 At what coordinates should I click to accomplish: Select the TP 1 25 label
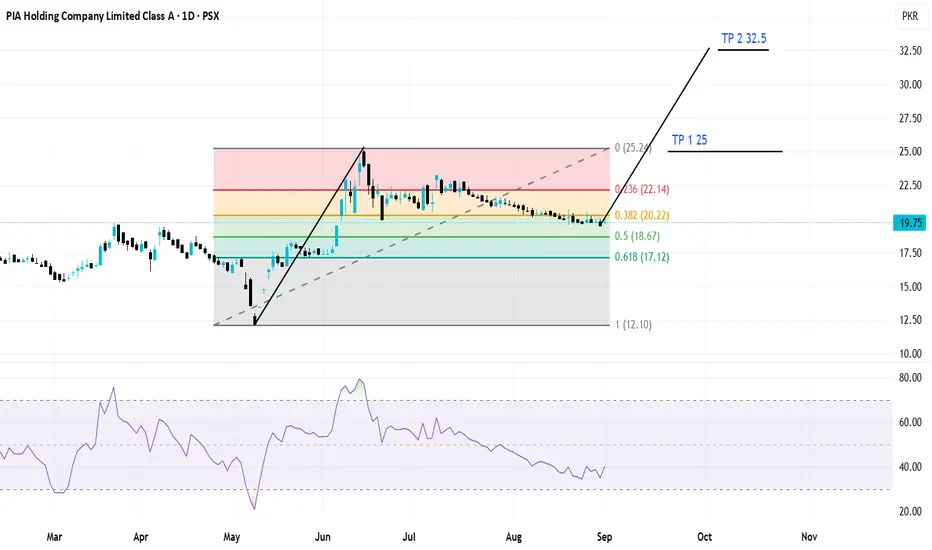689,140
